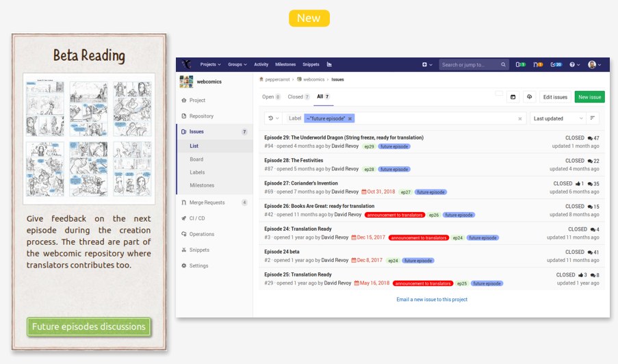Click the Search or jump to field

pos(471,65)
